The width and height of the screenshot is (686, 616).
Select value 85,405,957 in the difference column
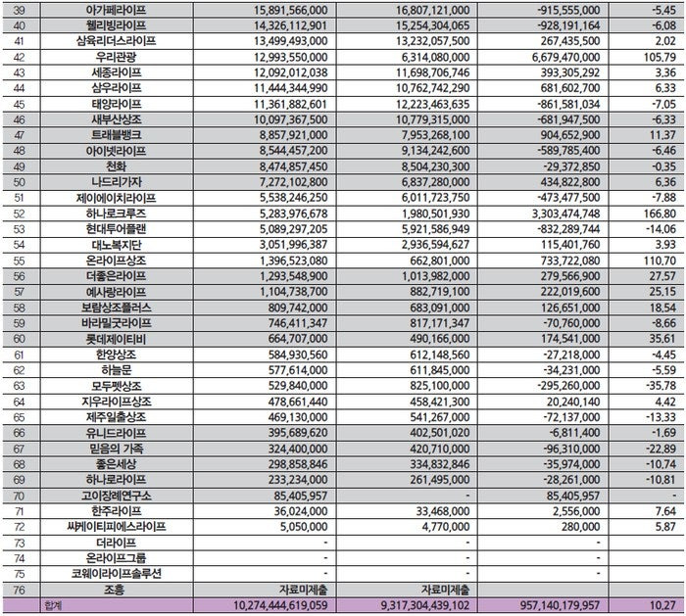pos(573,497)
